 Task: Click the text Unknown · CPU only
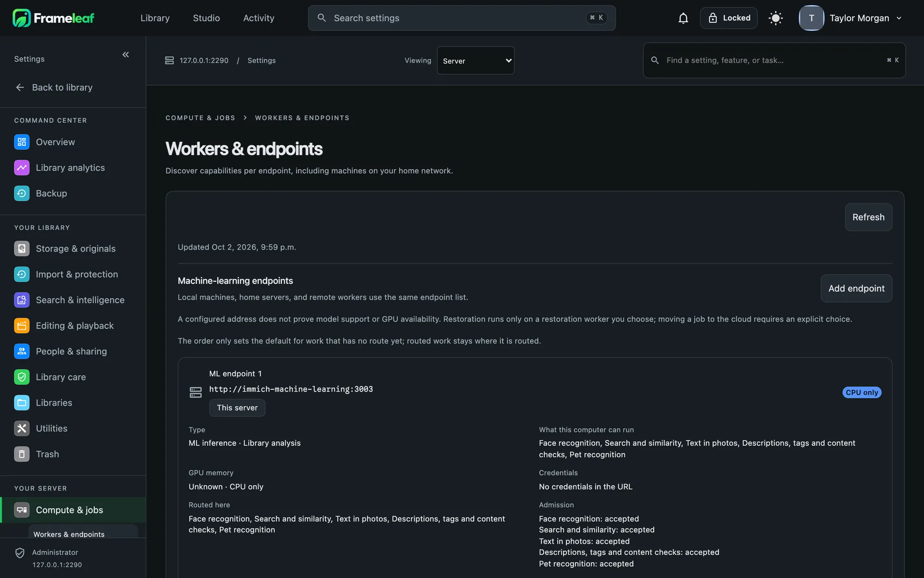click(226, 487)
